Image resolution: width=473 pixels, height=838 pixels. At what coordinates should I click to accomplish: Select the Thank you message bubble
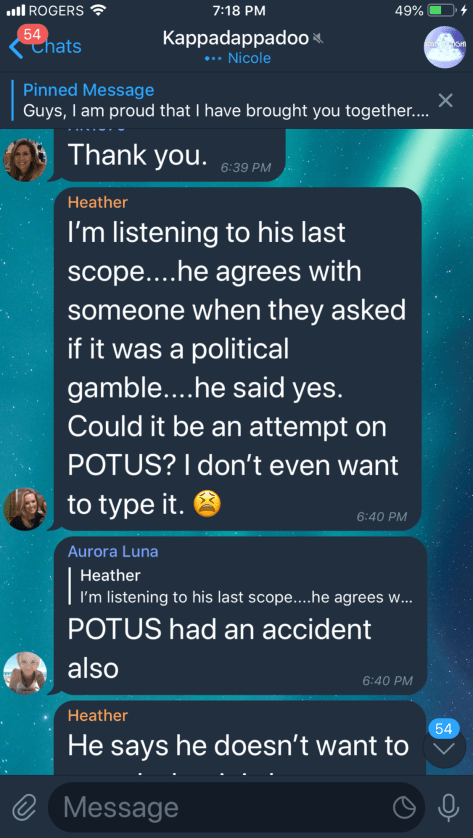[x=169, y=156]
